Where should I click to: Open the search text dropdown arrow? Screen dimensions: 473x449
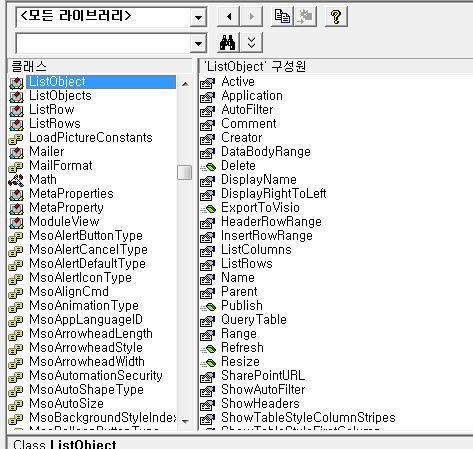198,43
